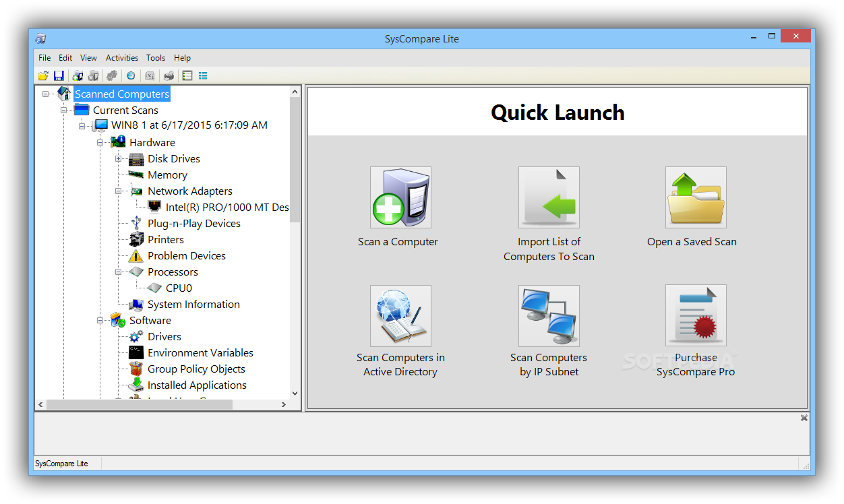The width and height of the screenshot is (844, 504).
Task: Click the Network Adapters card icon
Action: coord(136,191)
